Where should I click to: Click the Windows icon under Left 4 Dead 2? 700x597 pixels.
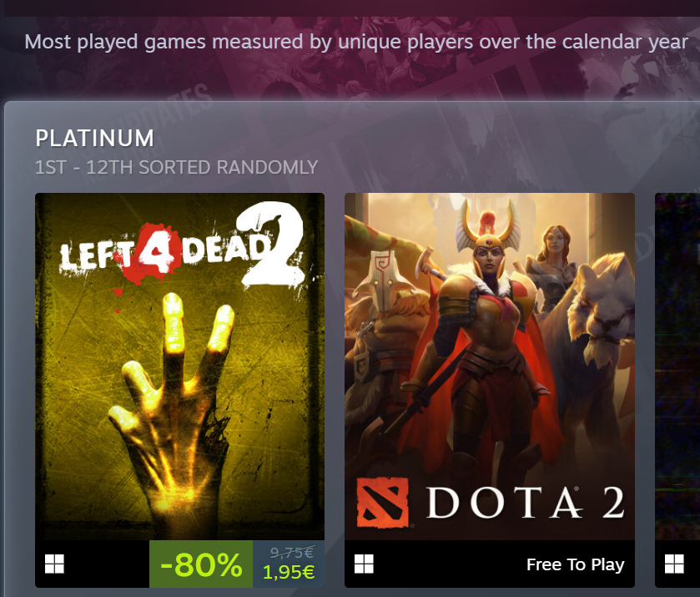point(54,564)
